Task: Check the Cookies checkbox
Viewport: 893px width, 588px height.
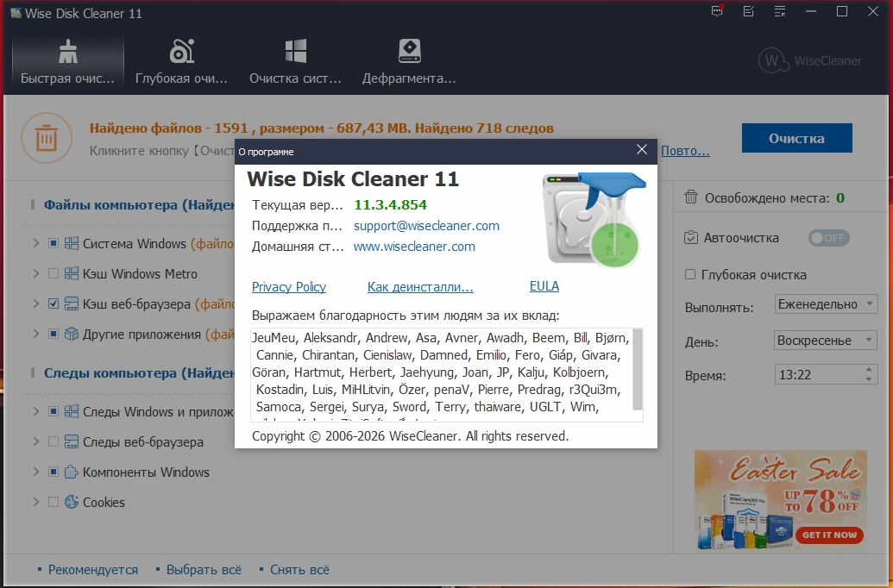Action: [53, 502]
